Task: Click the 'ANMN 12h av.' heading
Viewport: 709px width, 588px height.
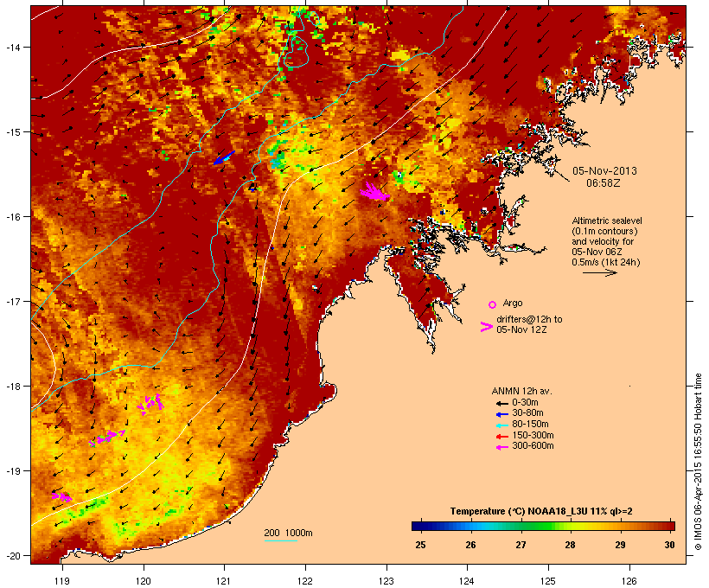Action: [x=521, y=391]
